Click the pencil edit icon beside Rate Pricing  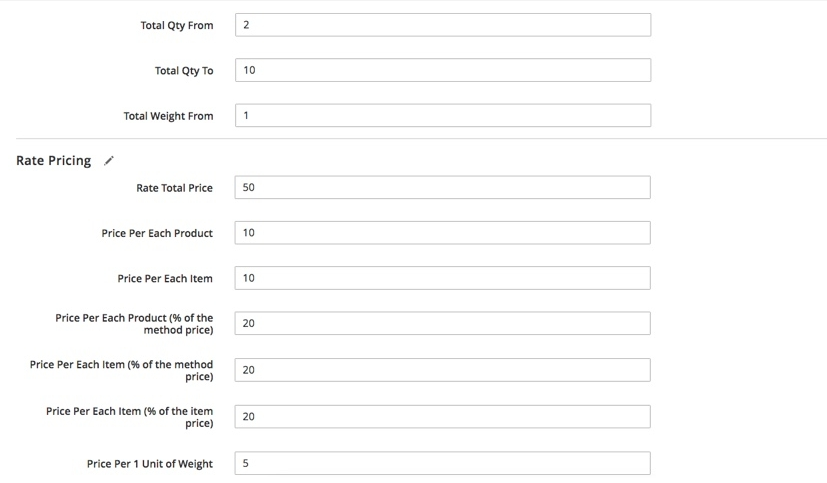tap(109, 161)
